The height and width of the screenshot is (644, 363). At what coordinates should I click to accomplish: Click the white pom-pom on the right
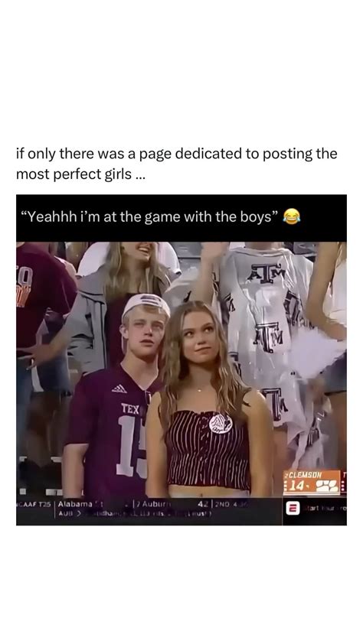316,353
